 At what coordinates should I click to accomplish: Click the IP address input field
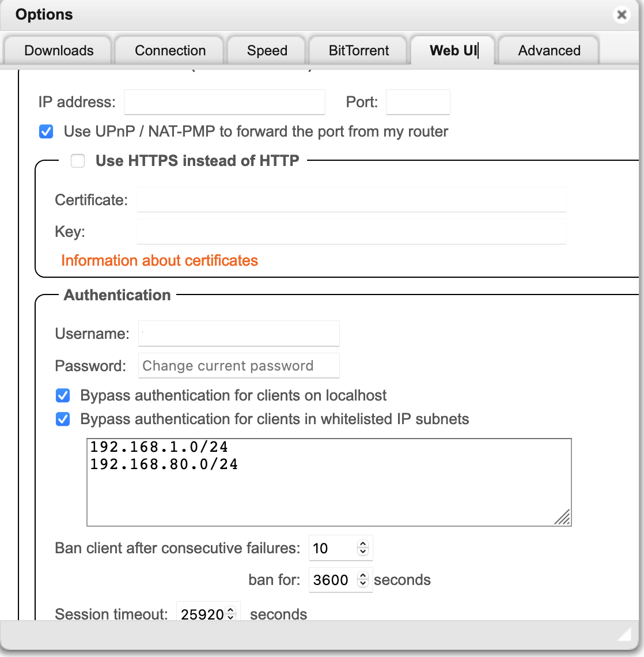(224, 101)
